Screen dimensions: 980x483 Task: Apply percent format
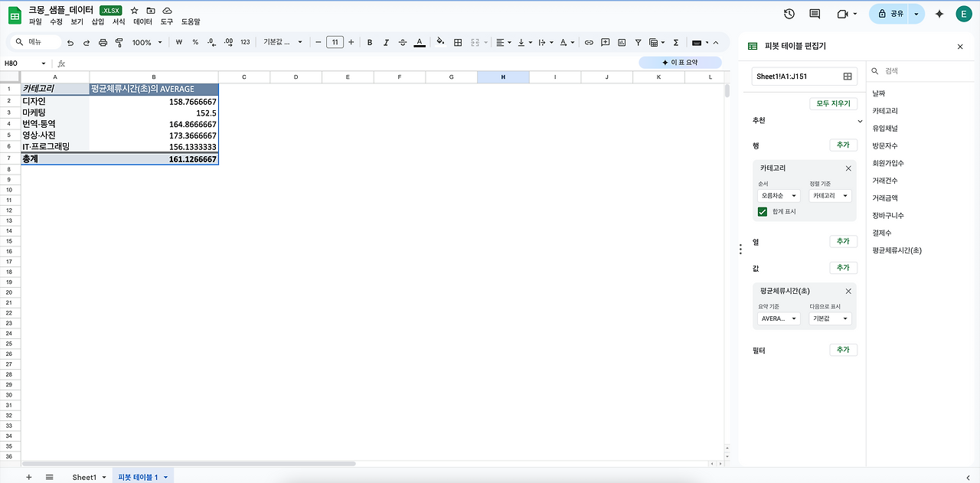pos(195,43)
